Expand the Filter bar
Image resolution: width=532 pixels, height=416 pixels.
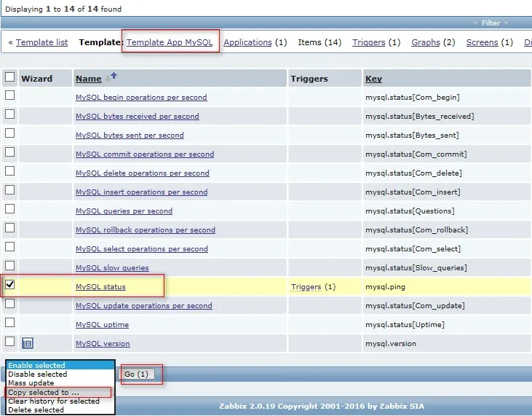(x=491, y=23)
